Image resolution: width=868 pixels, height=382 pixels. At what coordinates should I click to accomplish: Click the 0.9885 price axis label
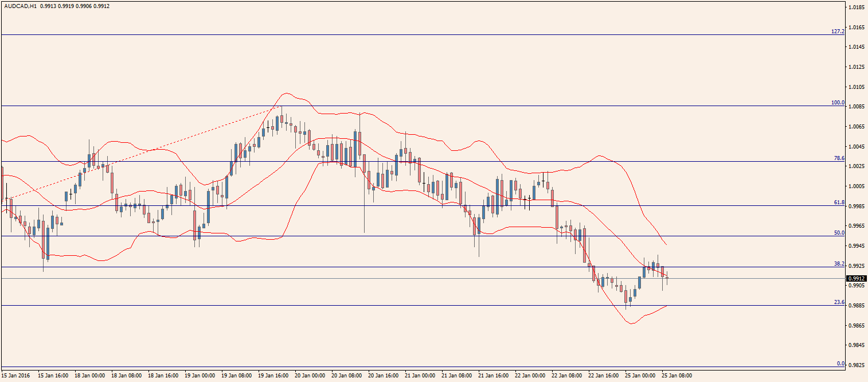click(x=857, y=306)
